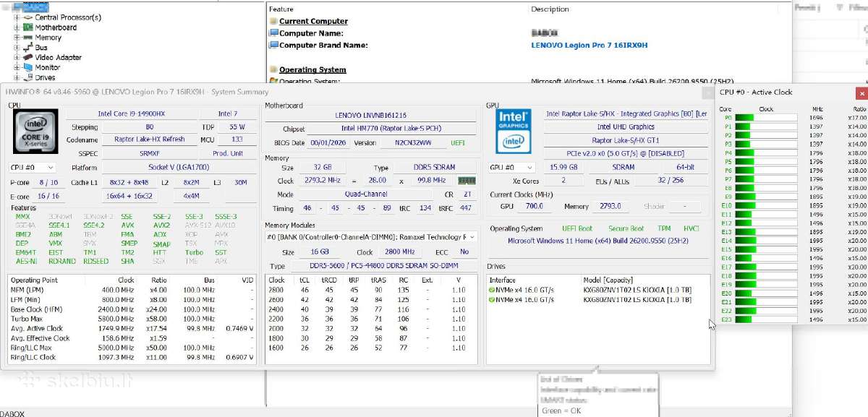This screenshot has width=868, height=417.
Task: Open the memory module BANK 0 dropdown
Action: 371,237
